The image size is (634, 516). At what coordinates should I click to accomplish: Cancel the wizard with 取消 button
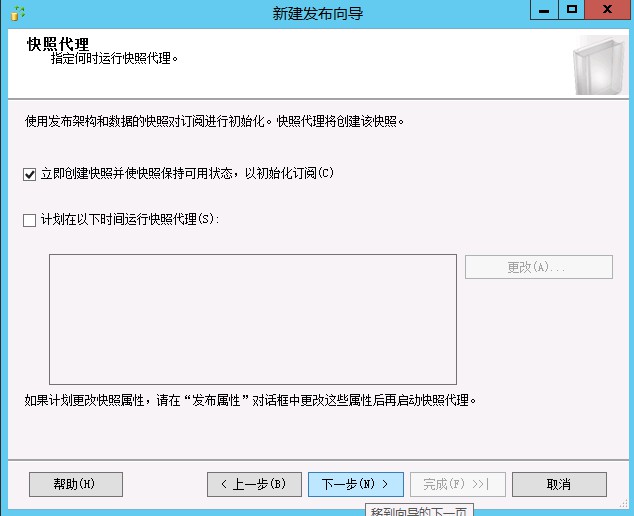[559, 484]
